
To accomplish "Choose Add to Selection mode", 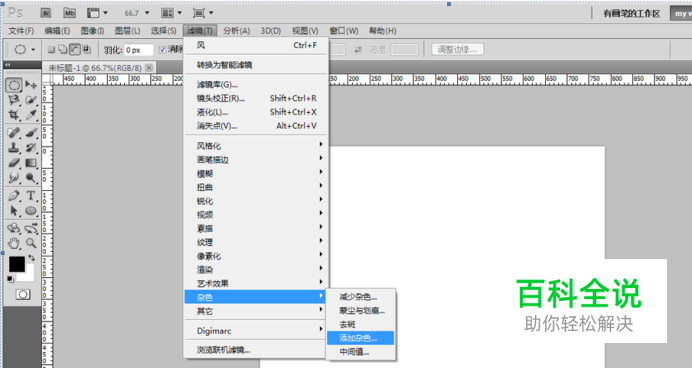I will click(63, 49).
